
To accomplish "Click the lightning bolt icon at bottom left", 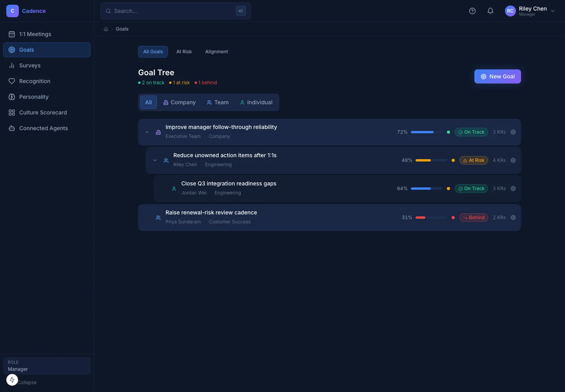I will click(12, 380).
